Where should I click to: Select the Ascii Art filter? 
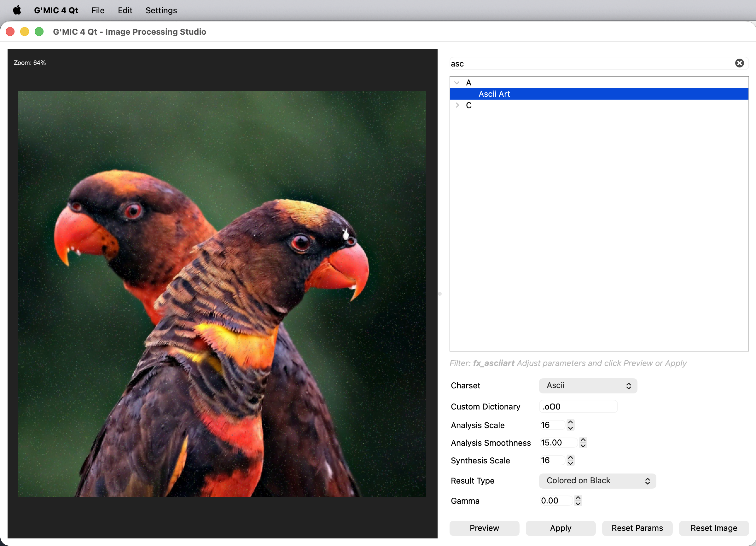click(x=599, y=94)
